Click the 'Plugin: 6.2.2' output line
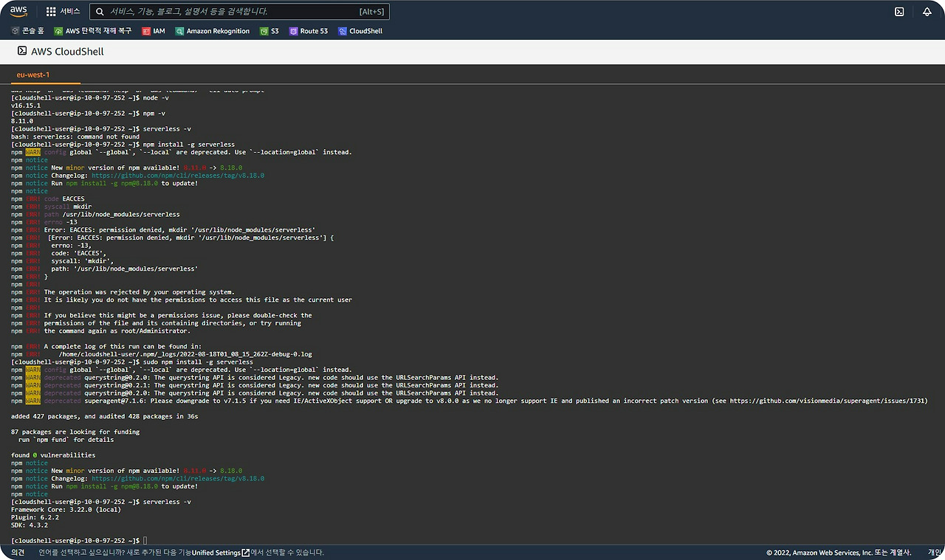This screenshot has width=945, height=560. (35, 517)
